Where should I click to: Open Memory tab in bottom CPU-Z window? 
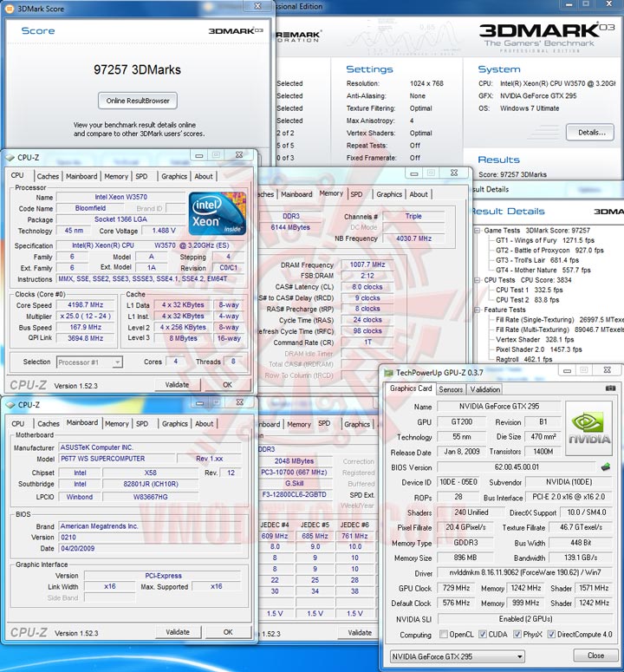[116, 423]
